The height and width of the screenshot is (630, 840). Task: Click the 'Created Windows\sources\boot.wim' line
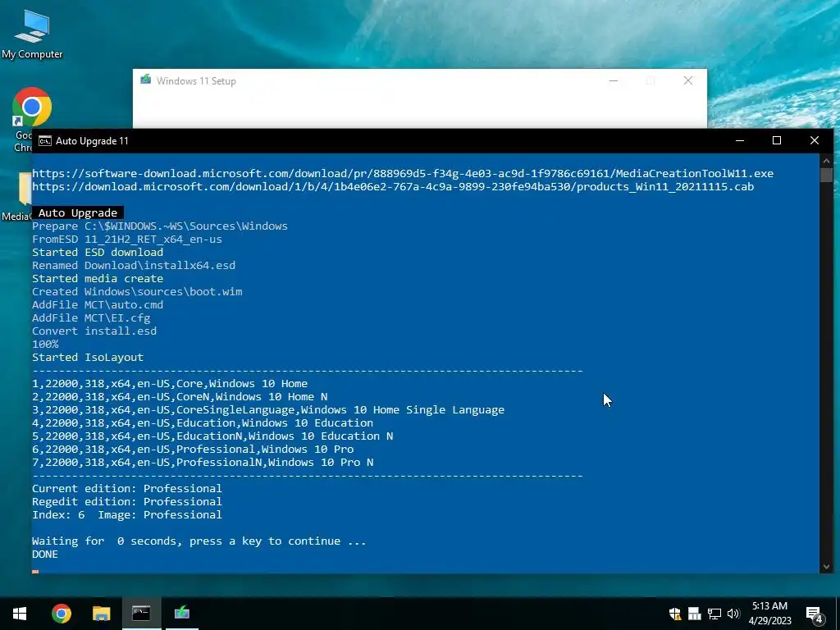[137, 291]
